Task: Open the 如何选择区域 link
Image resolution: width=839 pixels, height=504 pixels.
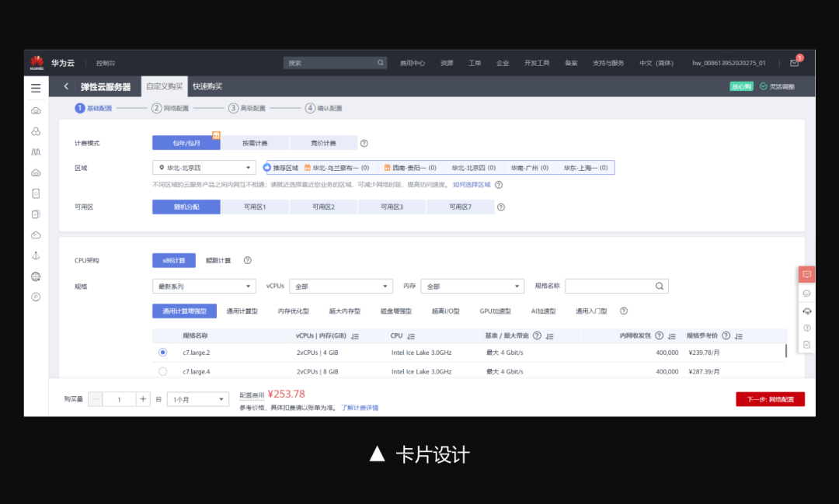Action: coord(472,185)
